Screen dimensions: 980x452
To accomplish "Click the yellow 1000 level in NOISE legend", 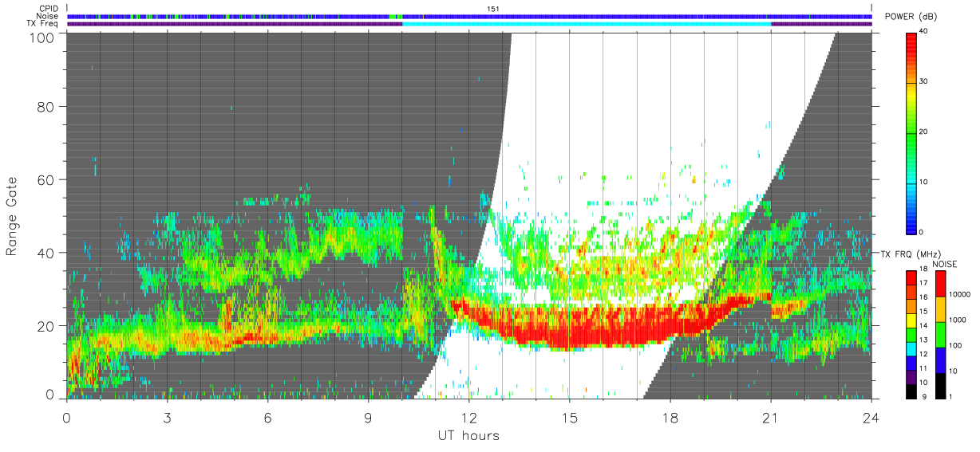I will point(940,309).
